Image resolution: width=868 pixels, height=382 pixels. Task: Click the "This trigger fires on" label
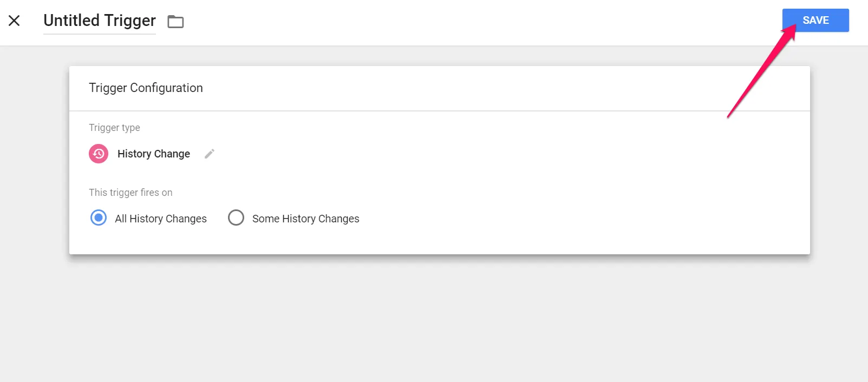pyautogui.click(x=130, y=193)
